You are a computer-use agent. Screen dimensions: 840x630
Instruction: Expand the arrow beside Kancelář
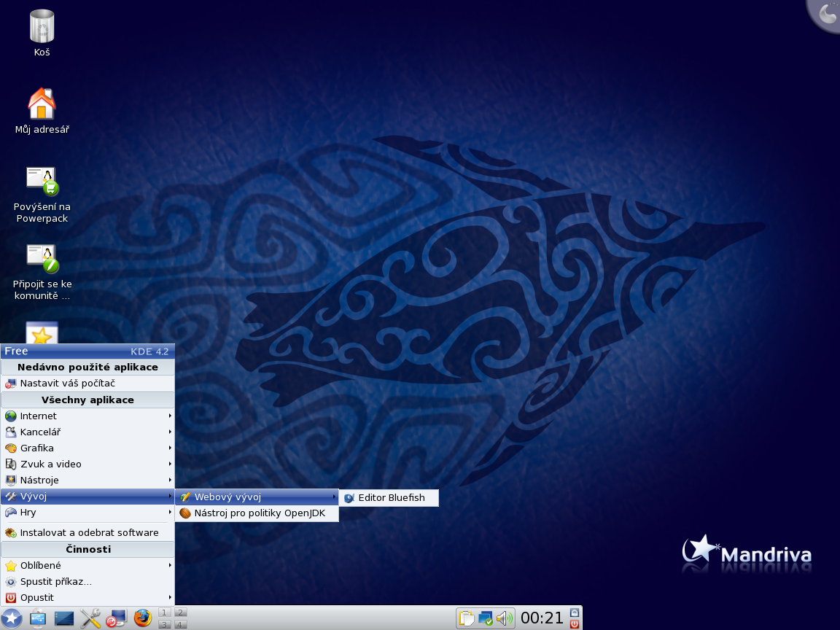pyautogui.click(x=170, y=432)
